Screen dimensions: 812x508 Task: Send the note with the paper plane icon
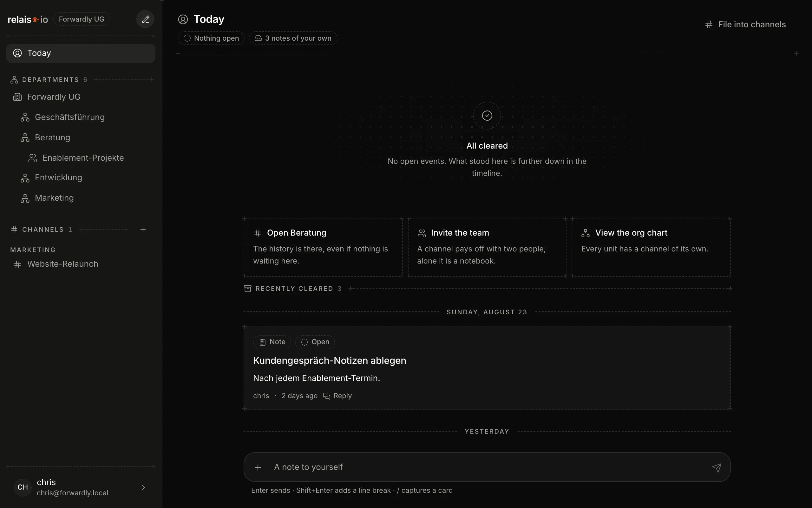717,467
